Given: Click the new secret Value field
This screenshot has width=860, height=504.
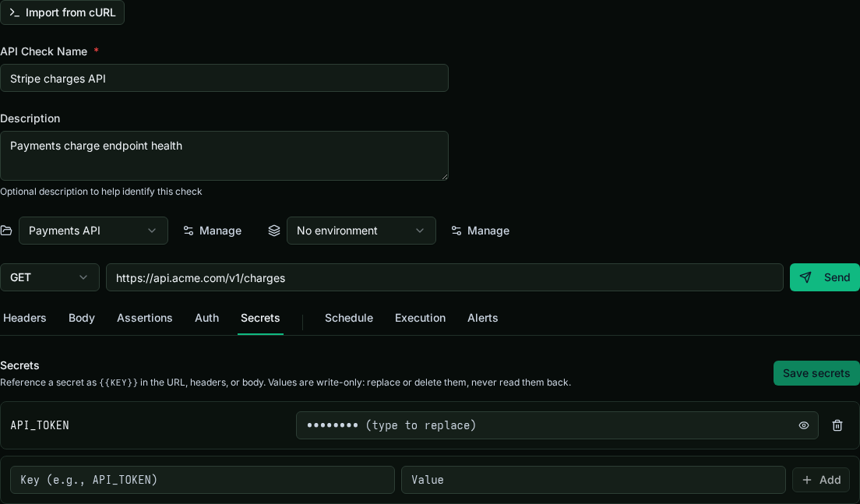Looking at the screenshot, I should point(594,480).
